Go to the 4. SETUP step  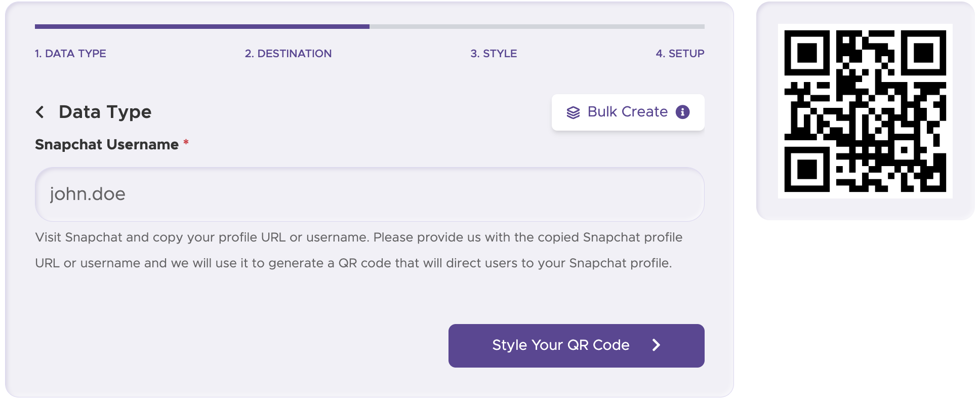click(x=680, y=53)
